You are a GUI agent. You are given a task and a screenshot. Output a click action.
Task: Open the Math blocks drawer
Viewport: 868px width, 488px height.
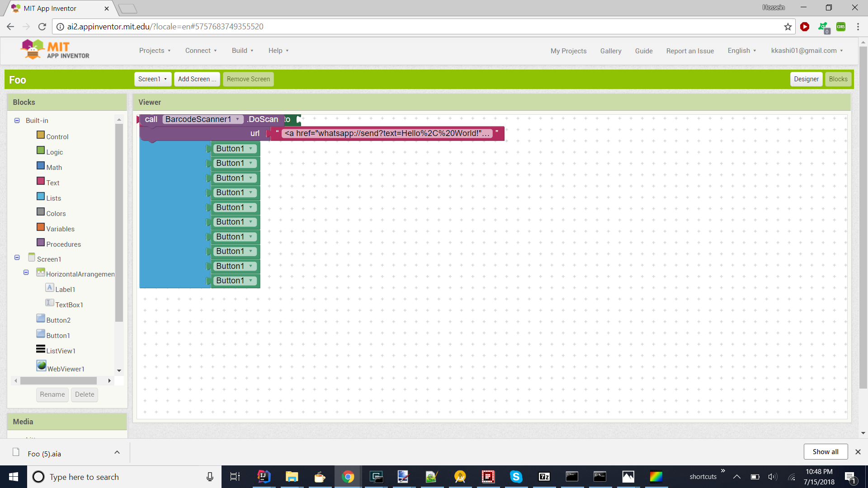coord(54,167)
